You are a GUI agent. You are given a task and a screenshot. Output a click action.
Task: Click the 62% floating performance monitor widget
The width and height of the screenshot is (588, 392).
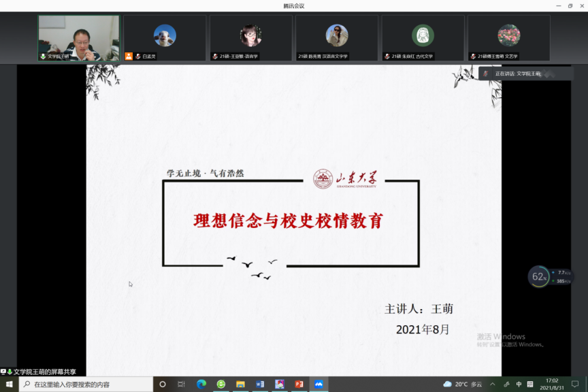pos(539,276)
